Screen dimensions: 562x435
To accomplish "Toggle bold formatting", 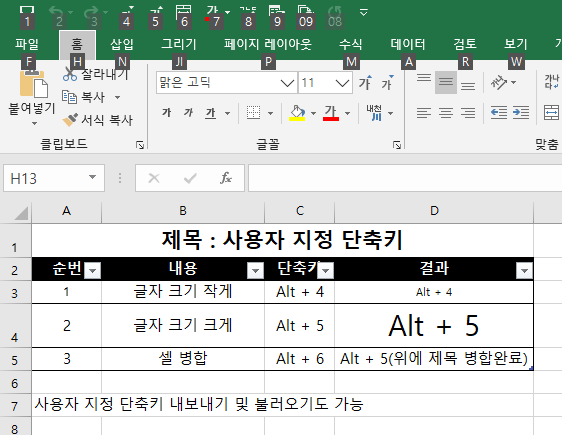I will pos(166,113).
